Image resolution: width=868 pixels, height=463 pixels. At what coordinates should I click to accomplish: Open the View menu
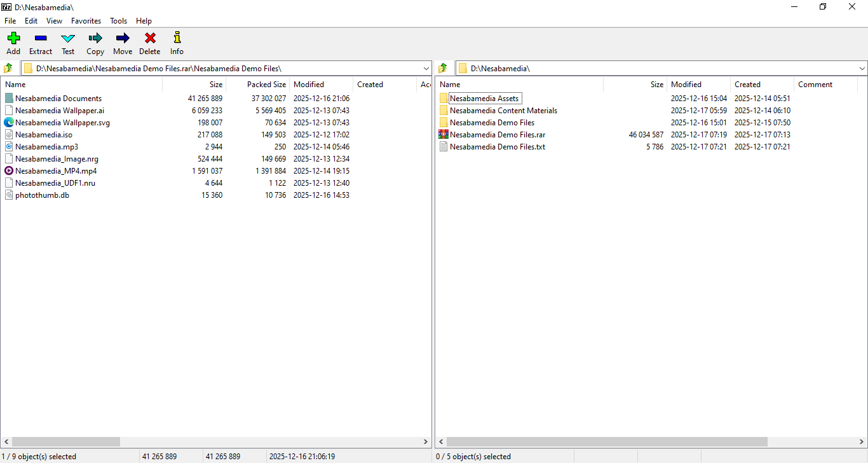(54, 21)
